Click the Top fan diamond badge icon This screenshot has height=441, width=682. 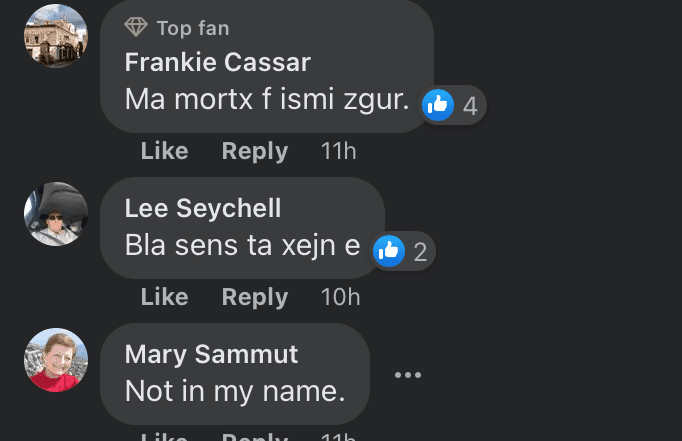click(136, 28)
